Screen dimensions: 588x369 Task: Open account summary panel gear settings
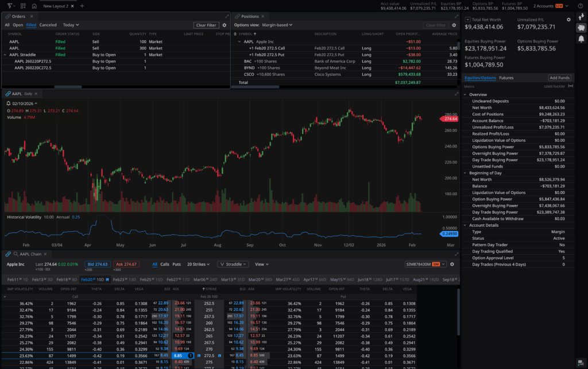568,19
